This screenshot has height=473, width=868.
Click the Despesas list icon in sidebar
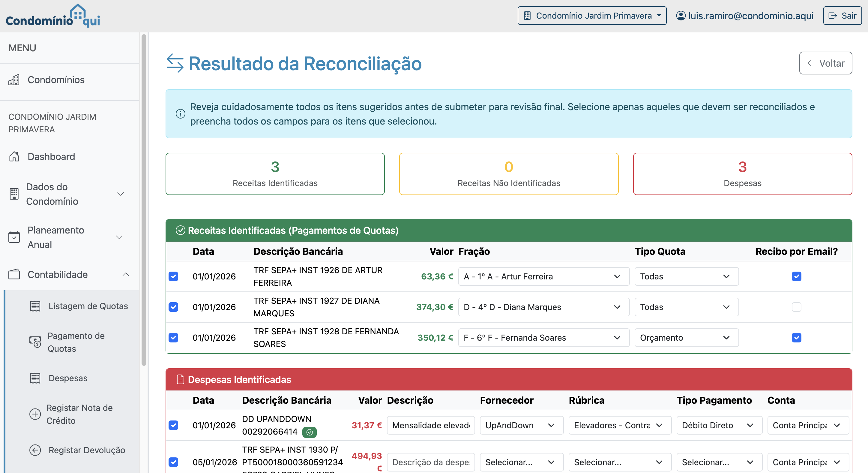(35, 378)
